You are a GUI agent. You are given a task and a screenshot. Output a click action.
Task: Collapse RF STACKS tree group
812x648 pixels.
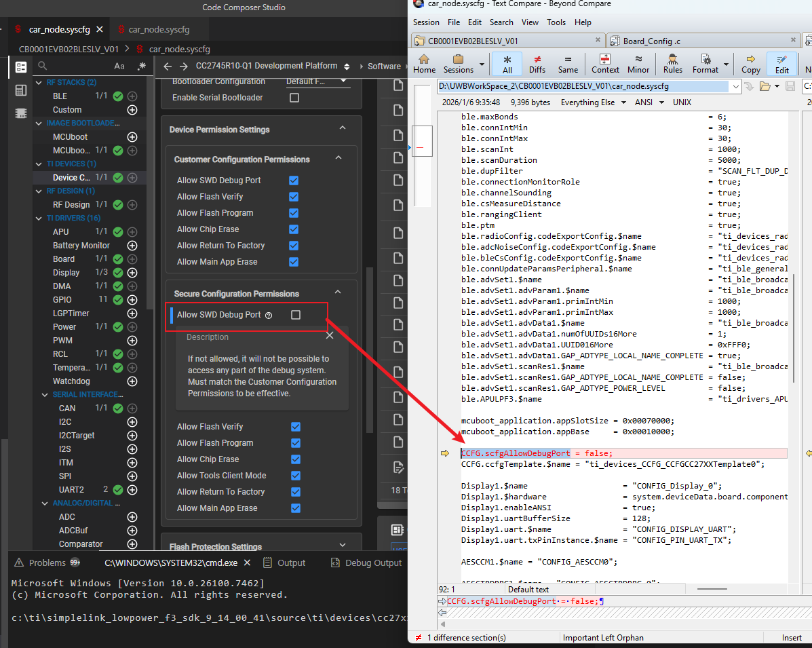coord(39,82)
